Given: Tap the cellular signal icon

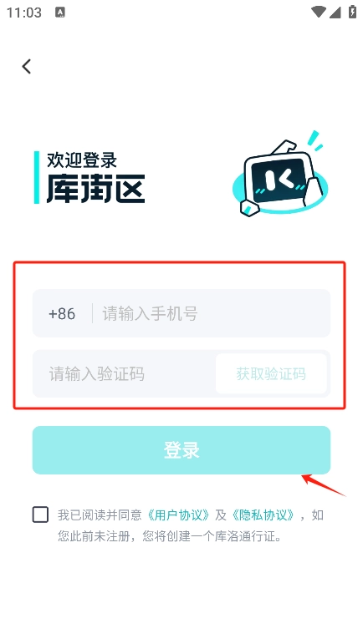Looking at the screenshot, I should click(x=335, y=13).
